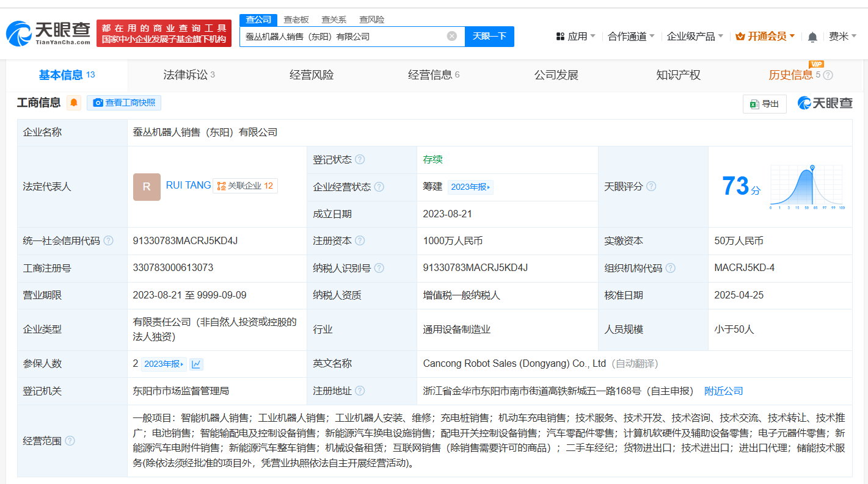Click the help icon next to 注册地址
The height and width of the screenshot is (484, 868).
pyautogui.click(x=360, y=391)
